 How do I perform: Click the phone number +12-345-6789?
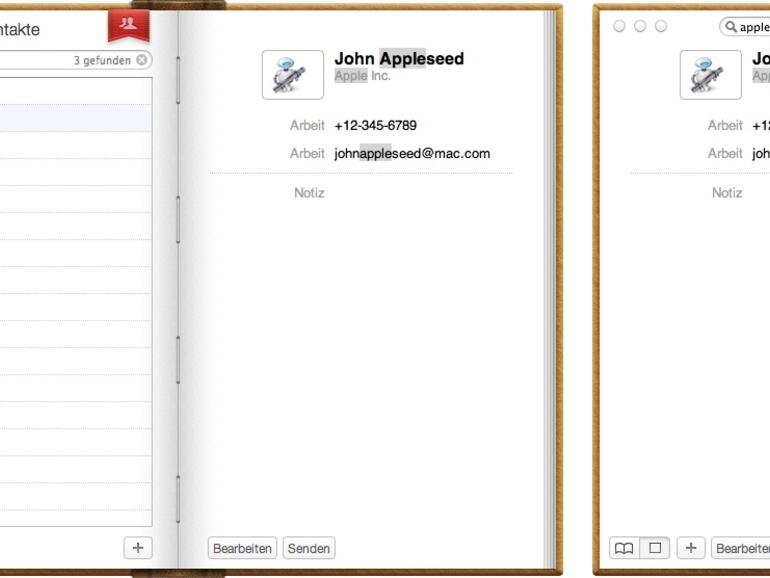(375, 125)
